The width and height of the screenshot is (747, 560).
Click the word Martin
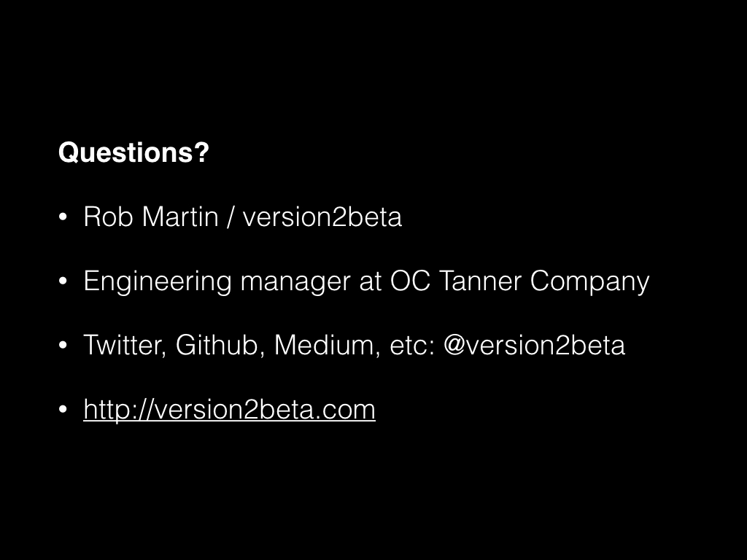pyautogui.click(x=180, y=217)
